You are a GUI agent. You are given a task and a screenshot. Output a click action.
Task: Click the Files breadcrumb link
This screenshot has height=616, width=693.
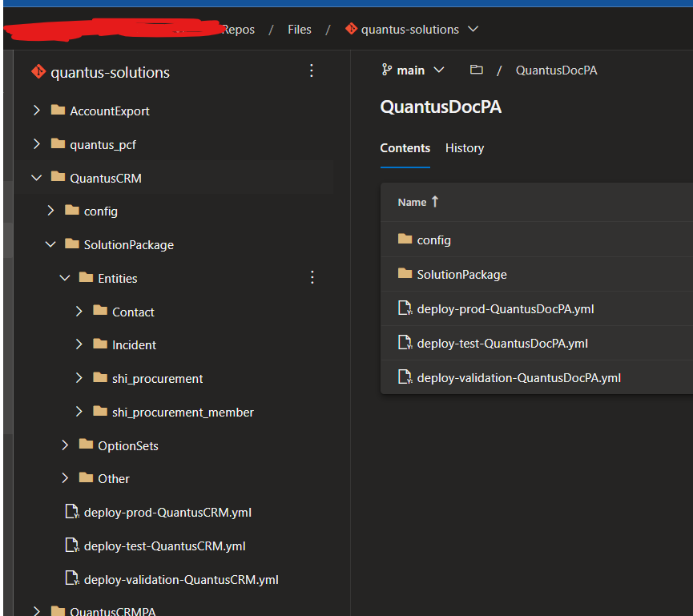coord(299,28)
